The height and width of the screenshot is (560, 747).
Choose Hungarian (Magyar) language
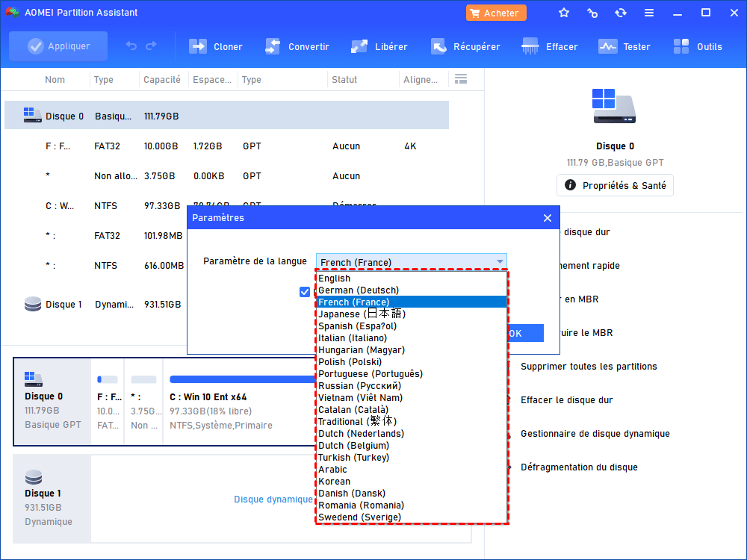411,349
